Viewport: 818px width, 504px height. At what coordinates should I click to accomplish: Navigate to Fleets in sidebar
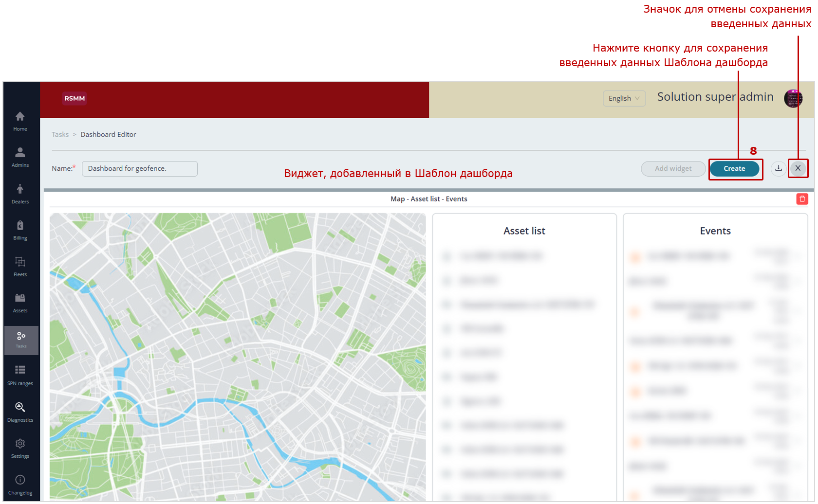(20, 267)
